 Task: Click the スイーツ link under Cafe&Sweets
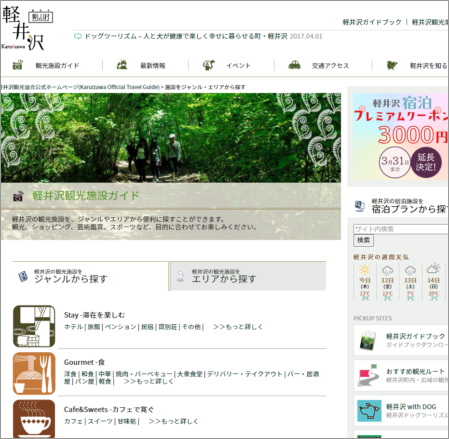tap(100, 421)
